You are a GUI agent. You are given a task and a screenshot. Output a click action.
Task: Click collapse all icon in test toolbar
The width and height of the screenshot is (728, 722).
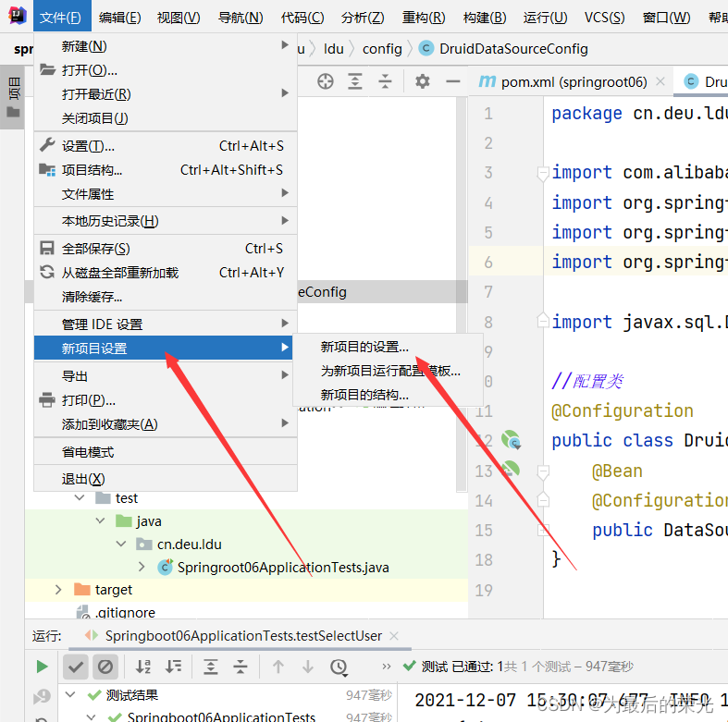point(241,667)
